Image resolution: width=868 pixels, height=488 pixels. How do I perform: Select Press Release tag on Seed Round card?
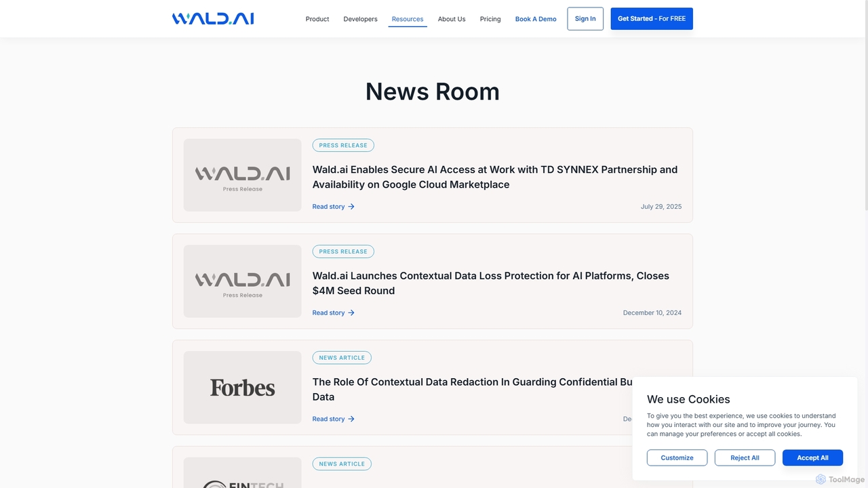click(343, 251)
